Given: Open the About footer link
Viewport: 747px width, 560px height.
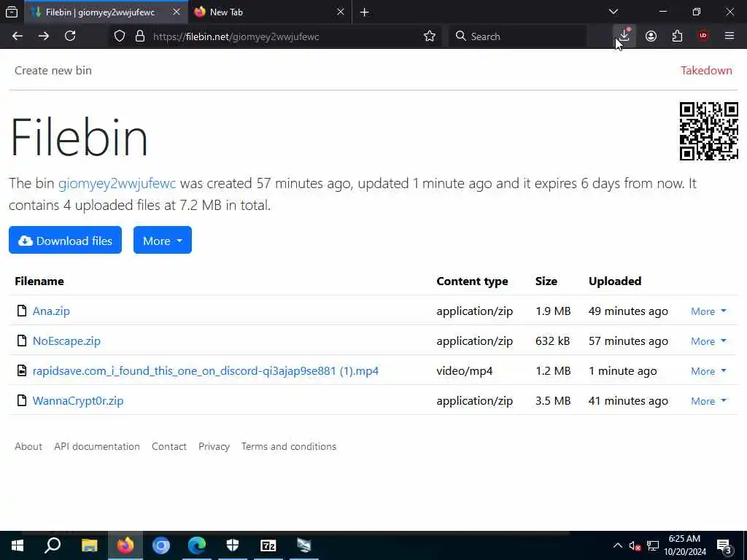Looking at the screenshot, I should click(28, 447).
